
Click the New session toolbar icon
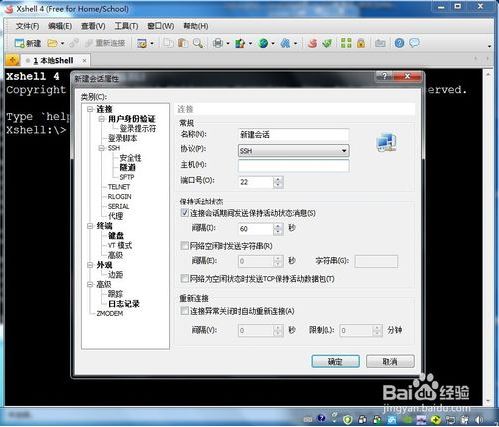(x=27, y=43)
